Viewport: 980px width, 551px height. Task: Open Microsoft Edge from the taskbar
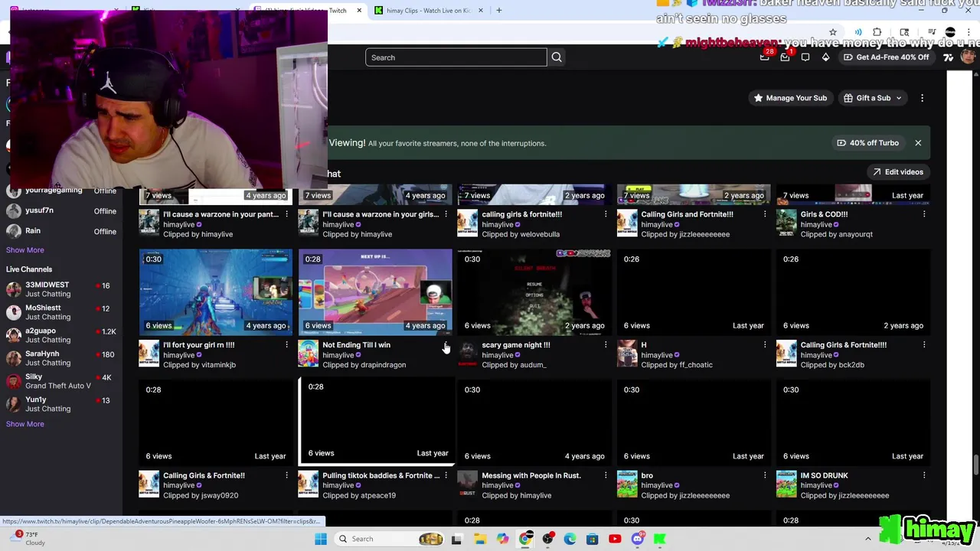click(570, 539)
